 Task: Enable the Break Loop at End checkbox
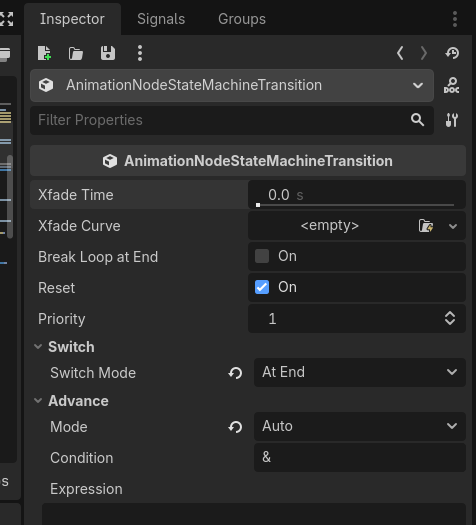(x=262, y=256)
